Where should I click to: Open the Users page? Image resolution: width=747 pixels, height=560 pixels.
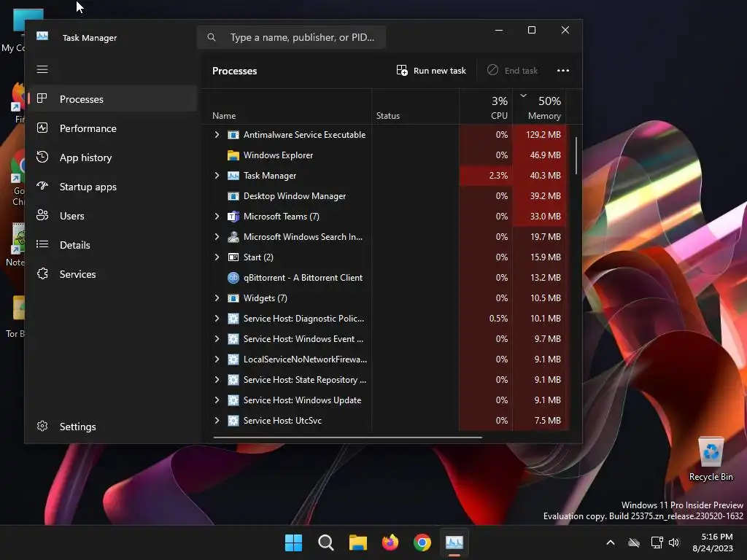click(112, 216)
